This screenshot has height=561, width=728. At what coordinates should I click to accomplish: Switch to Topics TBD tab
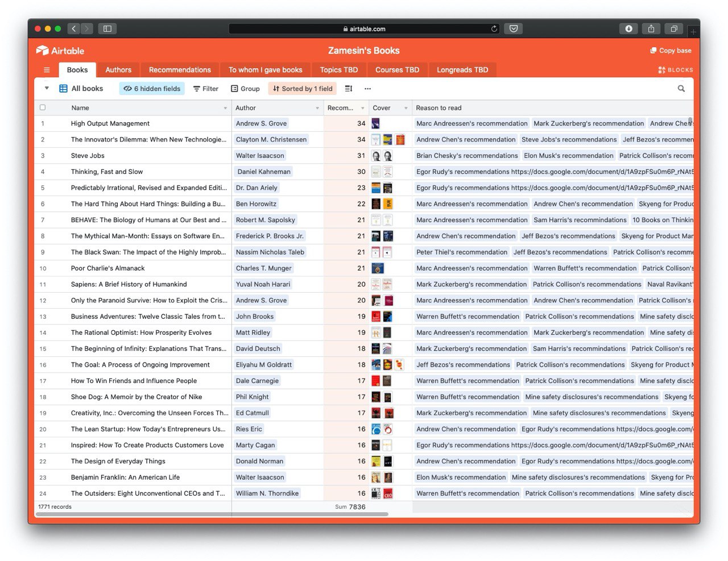coord(339,70)
